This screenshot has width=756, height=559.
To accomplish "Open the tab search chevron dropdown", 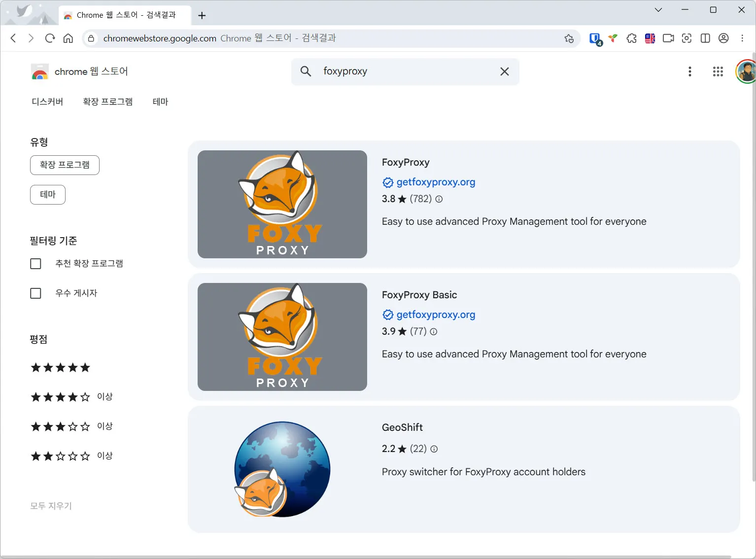I will 658,10.
